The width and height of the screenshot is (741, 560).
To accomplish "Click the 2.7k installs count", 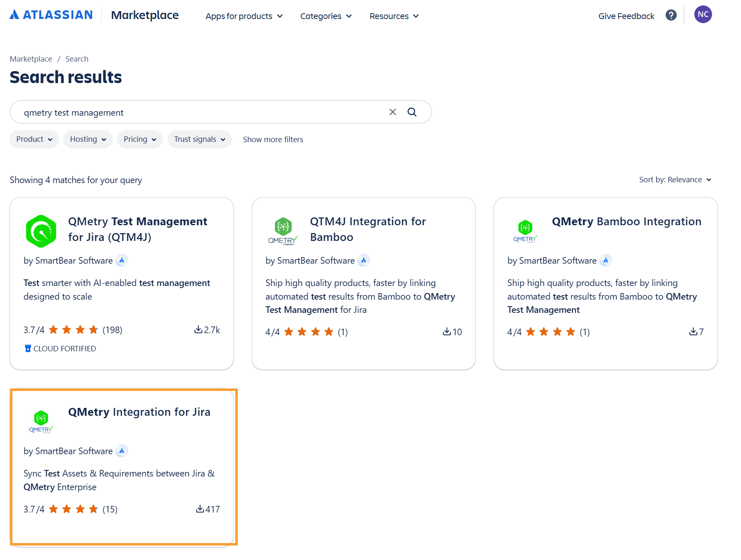I will (212, 330).
